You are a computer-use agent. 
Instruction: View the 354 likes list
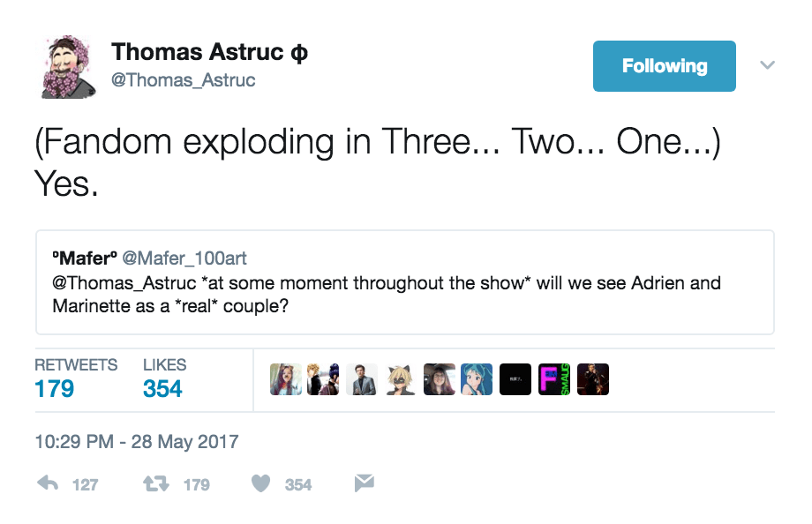[x=162, y=389]
